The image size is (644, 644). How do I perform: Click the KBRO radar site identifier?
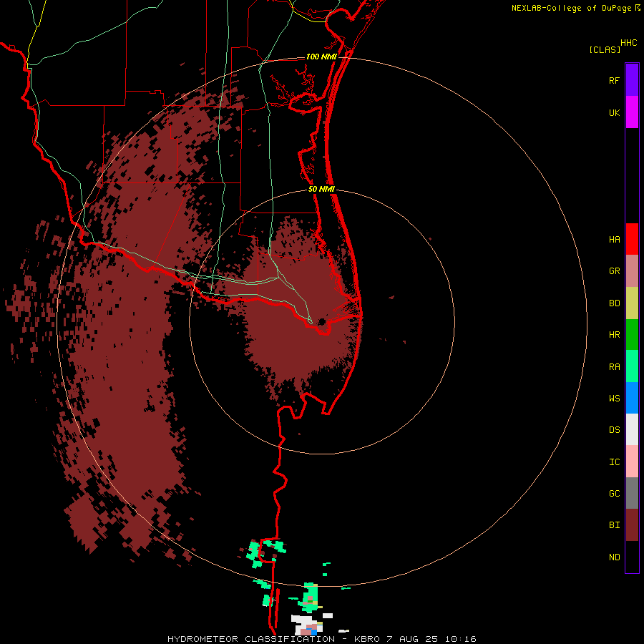pos(366,639)
